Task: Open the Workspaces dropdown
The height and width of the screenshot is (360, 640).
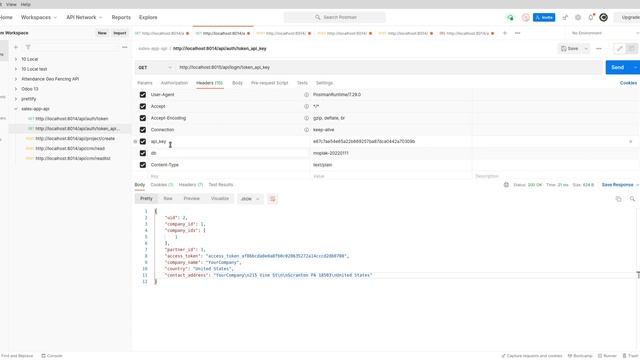Action: point(39,18)
